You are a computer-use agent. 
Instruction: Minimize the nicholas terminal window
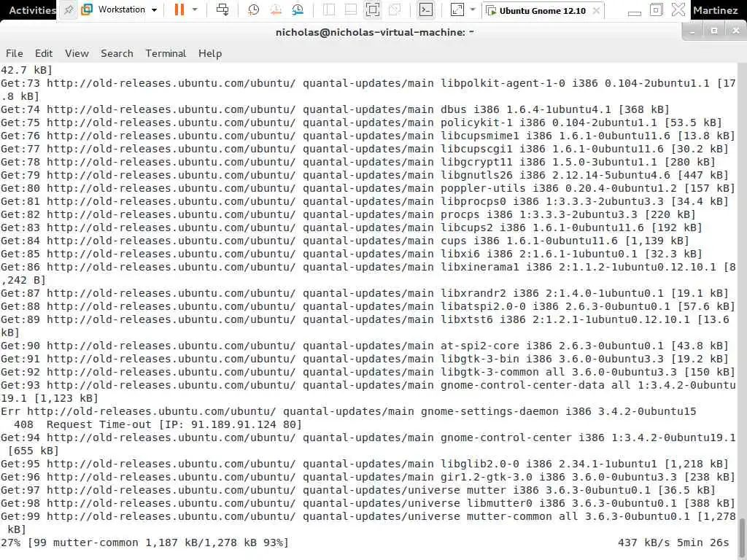692,31
